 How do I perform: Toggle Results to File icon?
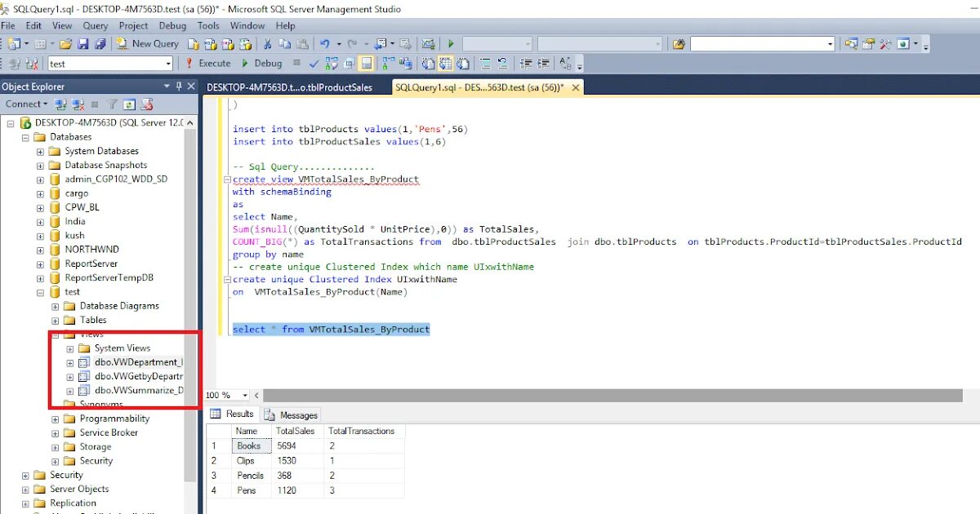(x=462, y=63)
